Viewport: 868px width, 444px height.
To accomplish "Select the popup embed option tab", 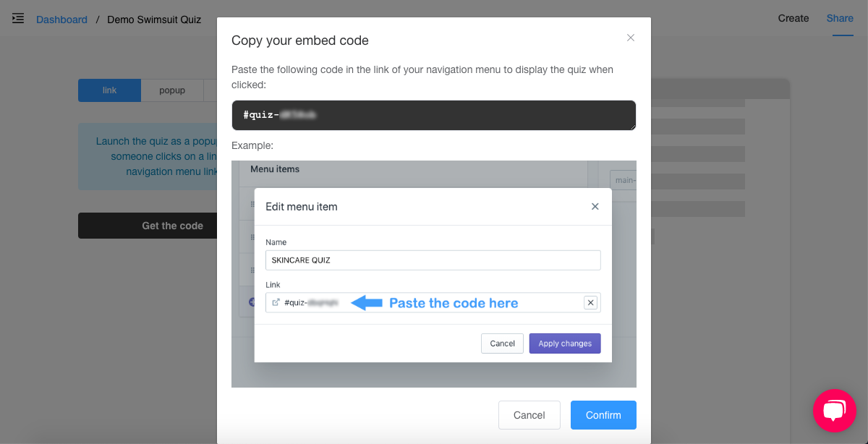I will tap(172, 90).
